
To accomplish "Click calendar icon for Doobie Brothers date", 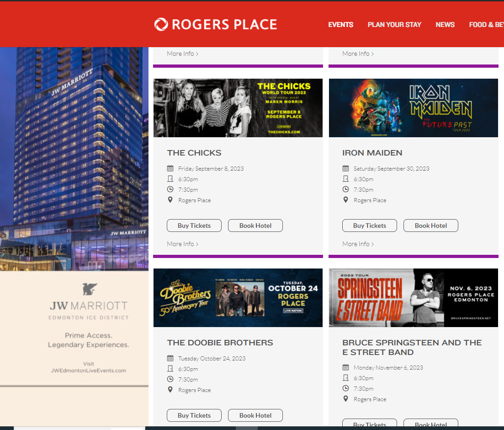I will (x=170, y=358).
